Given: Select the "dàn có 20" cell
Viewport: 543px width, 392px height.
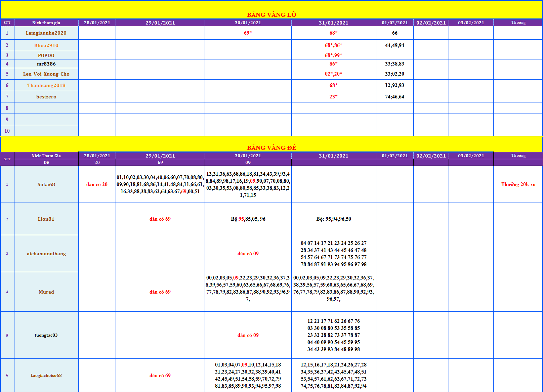Looking at the screenshot, I should click(97, 184).
